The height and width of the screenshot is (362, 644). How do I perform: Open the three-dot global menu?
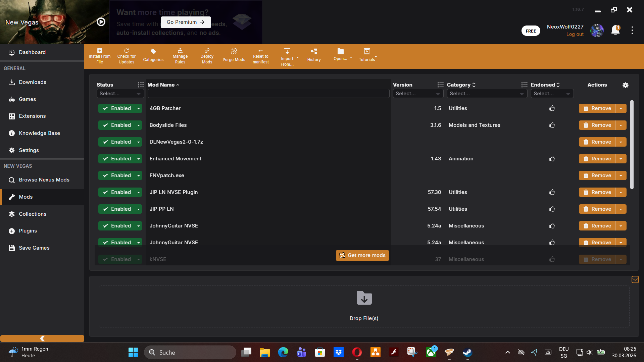tap(632, 31)
